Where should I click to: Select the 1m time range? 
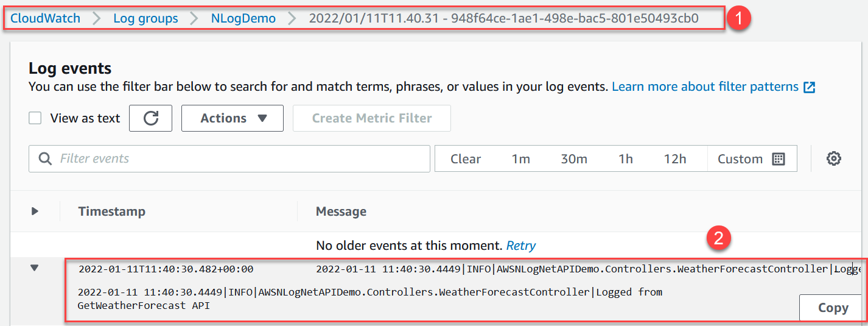[520, 158]
